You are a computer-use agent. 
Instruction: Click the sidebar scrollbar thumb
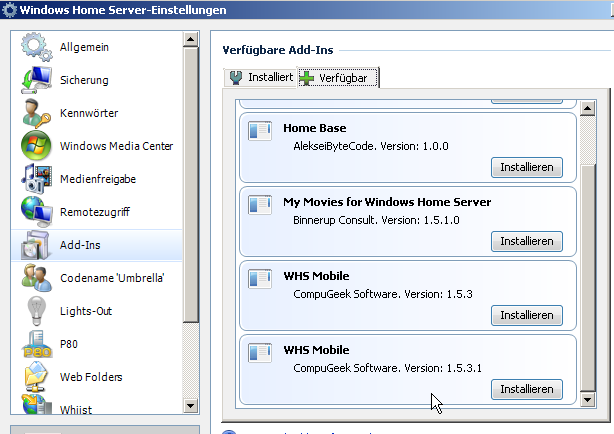191,184
